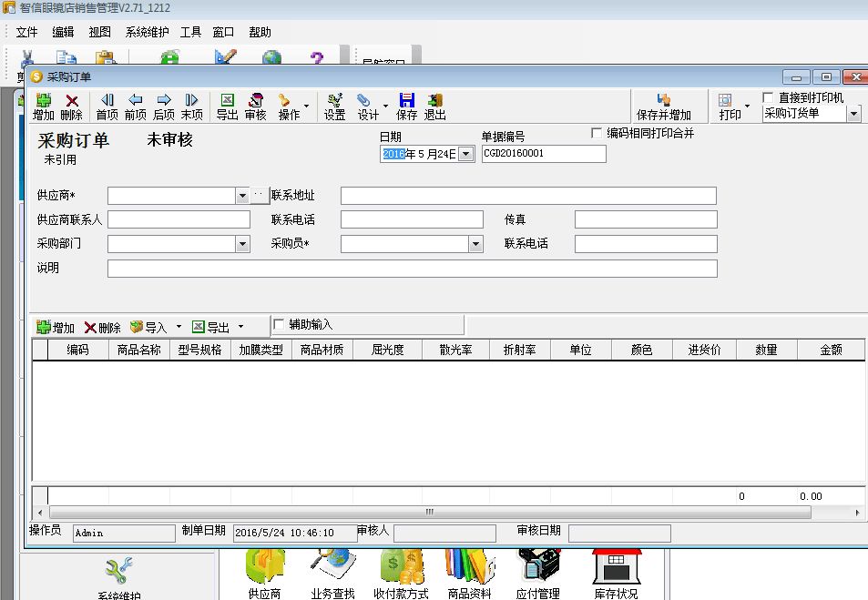Open 系统维护 wrench icon in side panel
This screenshot has width=868, height=600.
[119, 571]
